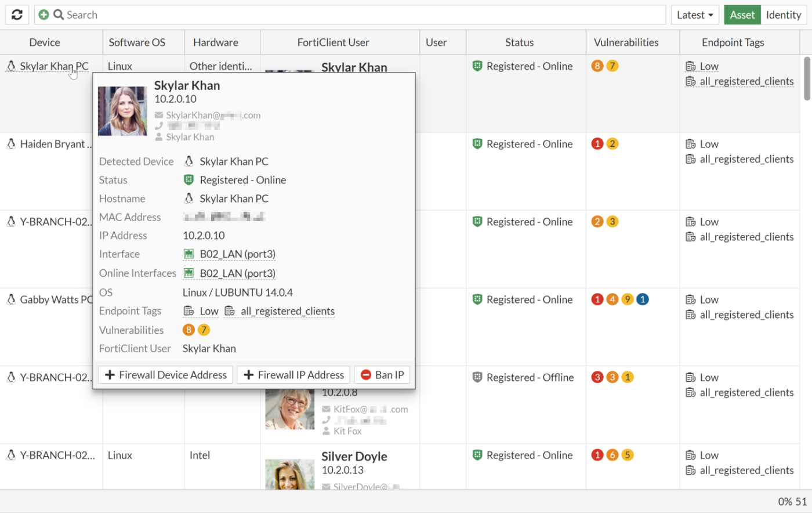Screen dimensions: 812x513
Task: Click the Firewall IP Address button
Action: click(293, 375)
